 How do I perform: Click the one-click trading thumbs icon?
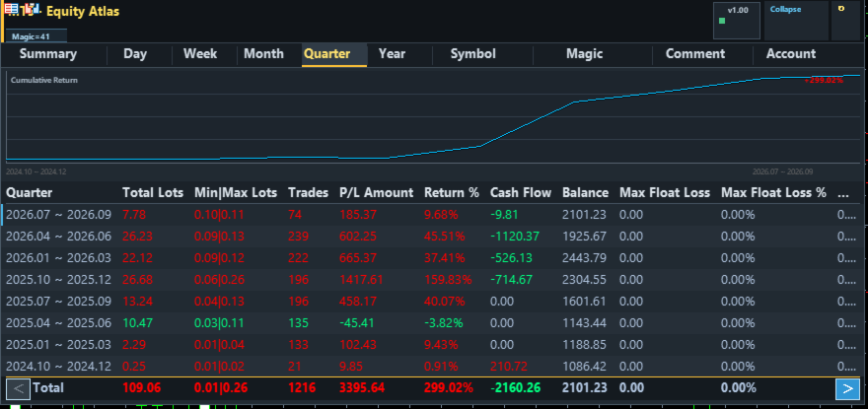pos(33,9)
